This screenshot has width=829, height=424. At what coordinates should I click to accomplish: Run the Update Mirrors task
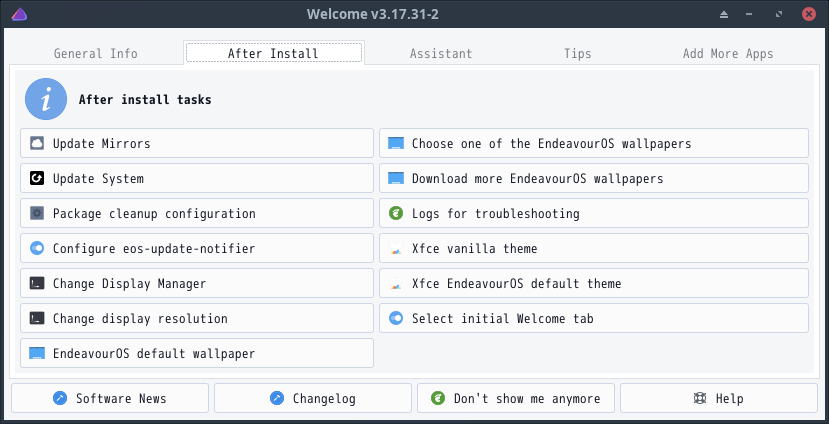click(197, 143)
